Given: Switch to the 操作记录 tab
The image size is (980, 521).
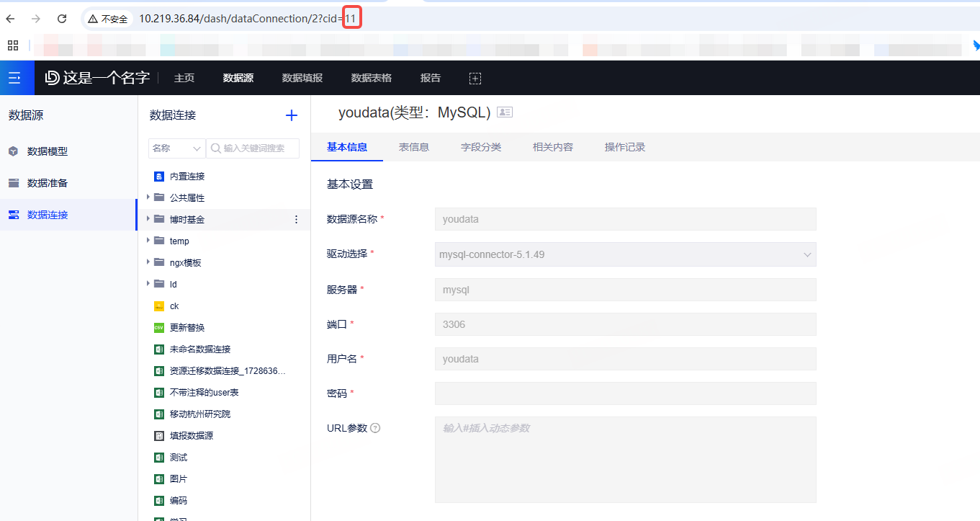Looking at the screenshot, I should [x=624, y=147].
